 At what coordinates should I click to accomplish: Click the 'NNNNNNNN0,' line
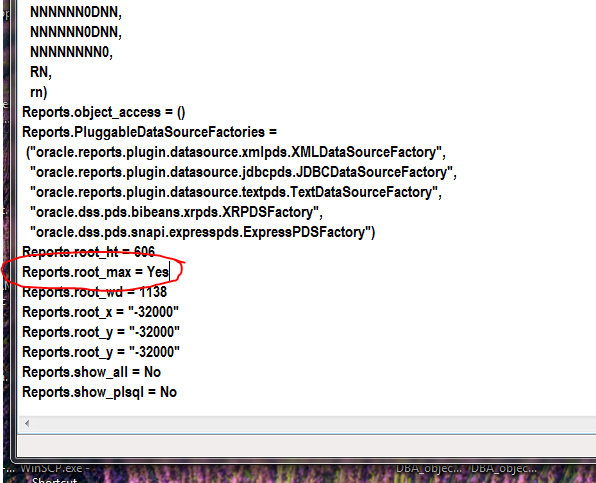point(71,52)
